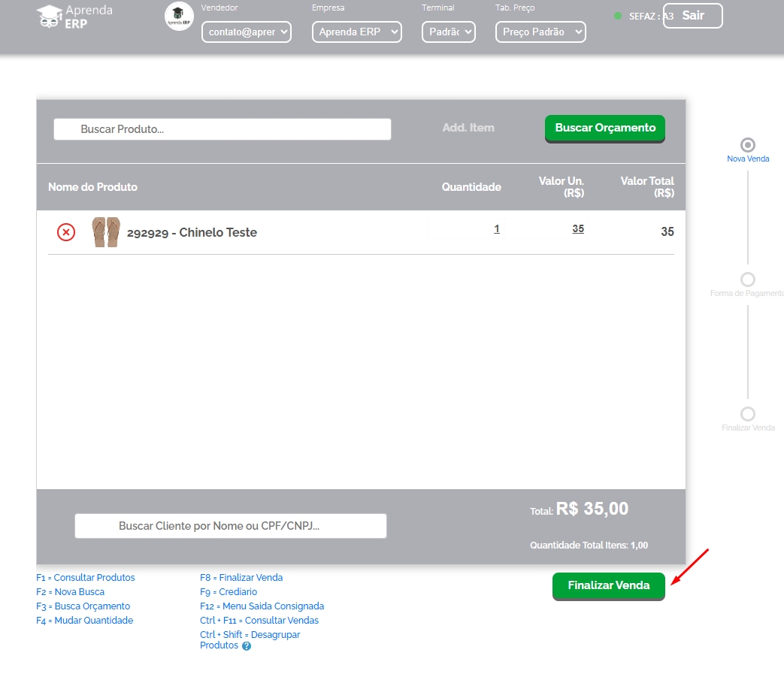The image size is (784, 674).
Task: Edit the quantity value of Chinelo Teste
Action: [496, 229]
